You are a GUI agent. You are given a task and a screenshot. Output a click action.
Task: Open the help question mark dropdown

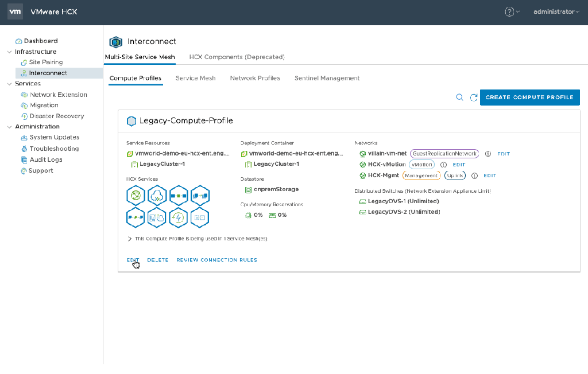[x=512, y=11]
